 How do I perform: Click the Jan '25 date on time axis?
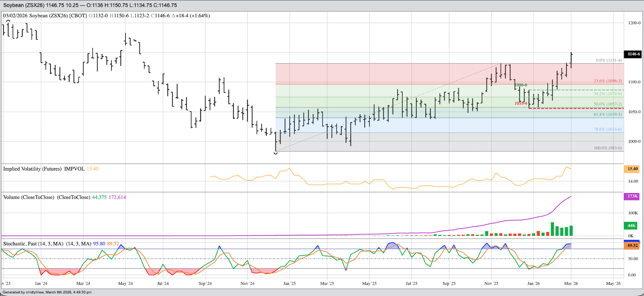(289, 283)
